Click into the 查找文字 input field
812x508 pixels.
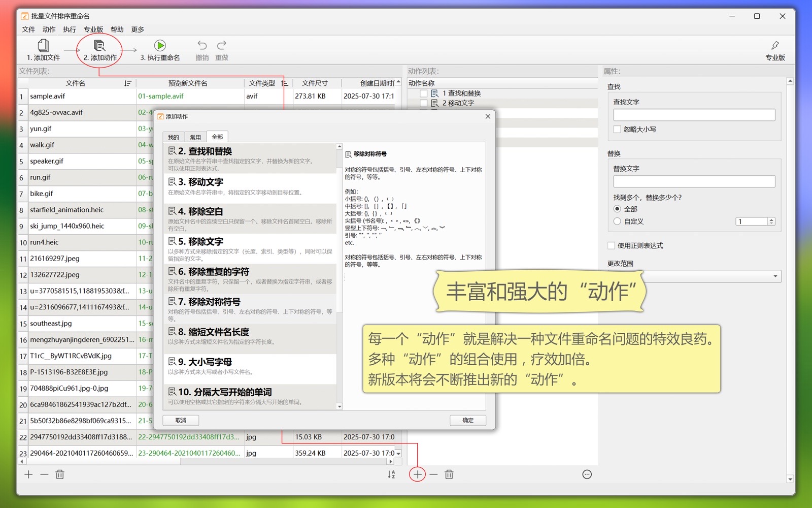tap(694, 115)
